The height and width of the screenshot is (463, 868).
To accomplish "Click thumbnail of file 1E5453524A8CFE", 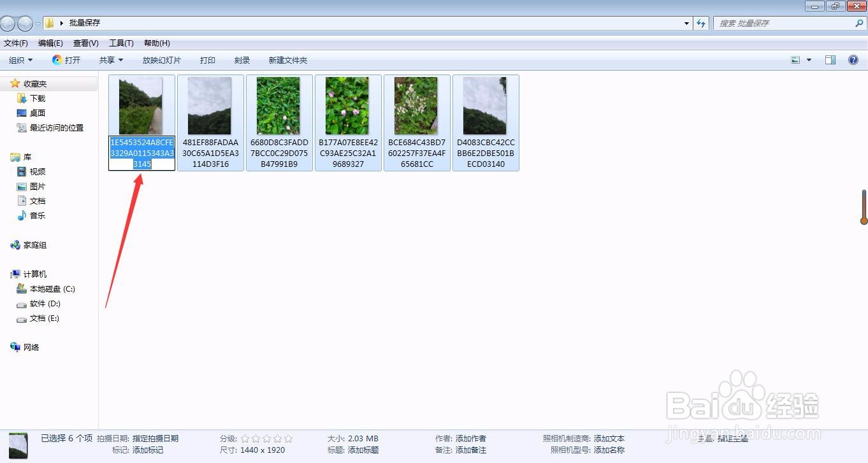I will point(141,106).
